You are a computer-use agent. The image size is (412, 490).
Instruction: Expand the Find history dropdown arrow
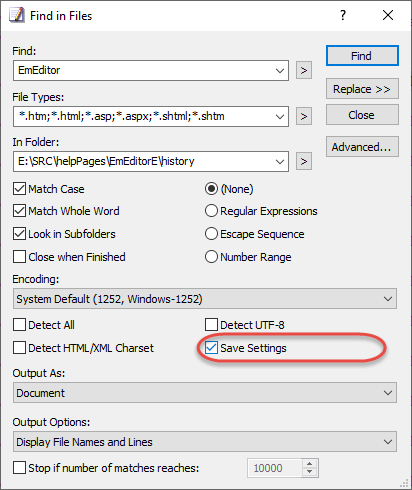pyautogui.click(x=280, y=71)
